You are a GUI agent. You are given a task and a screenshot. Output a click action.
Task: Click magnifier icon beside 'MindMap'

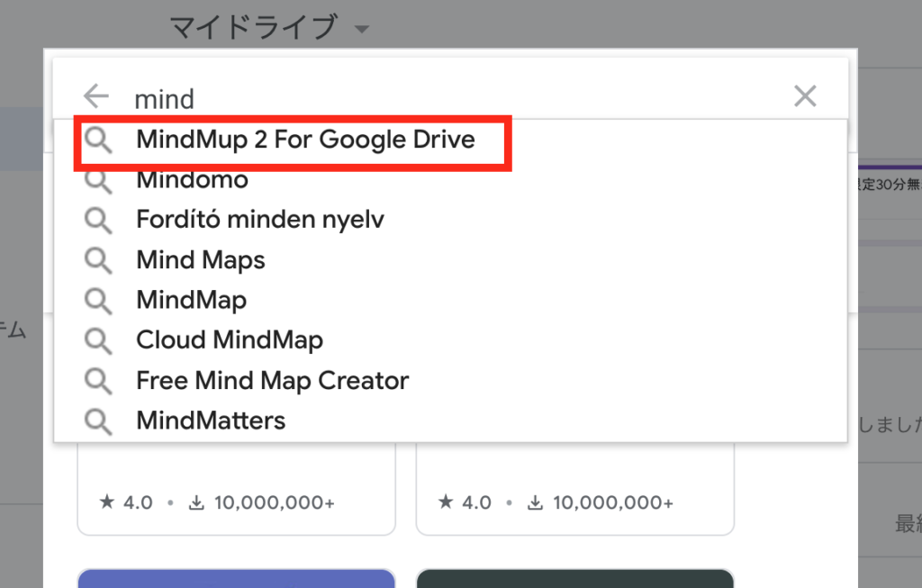click(x=97, y=301)
